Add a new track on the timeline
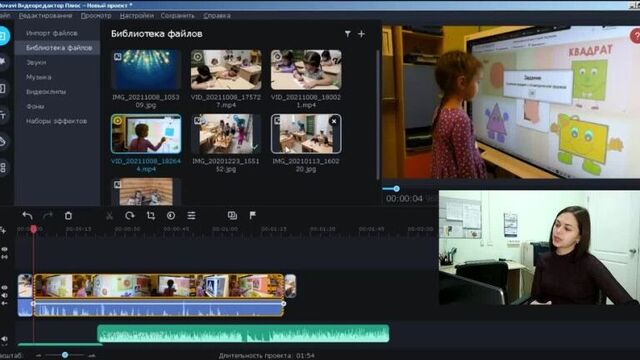Image resolution: width=640 pixels, height=360 pixels. tap(3, 231)
